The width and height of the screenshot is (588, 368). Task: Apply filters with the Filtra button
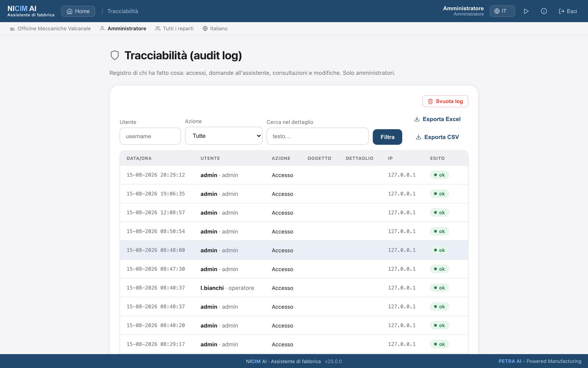(x=387, y=137)
